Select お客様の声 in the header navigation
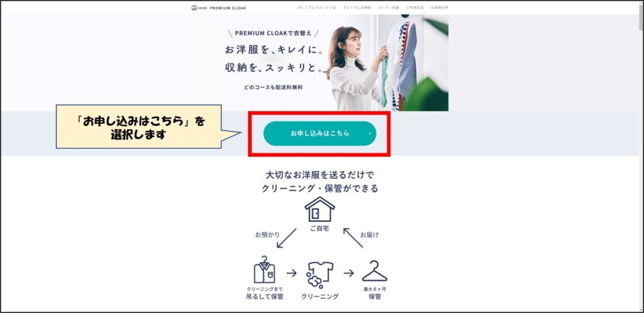 tap(440, 8)
